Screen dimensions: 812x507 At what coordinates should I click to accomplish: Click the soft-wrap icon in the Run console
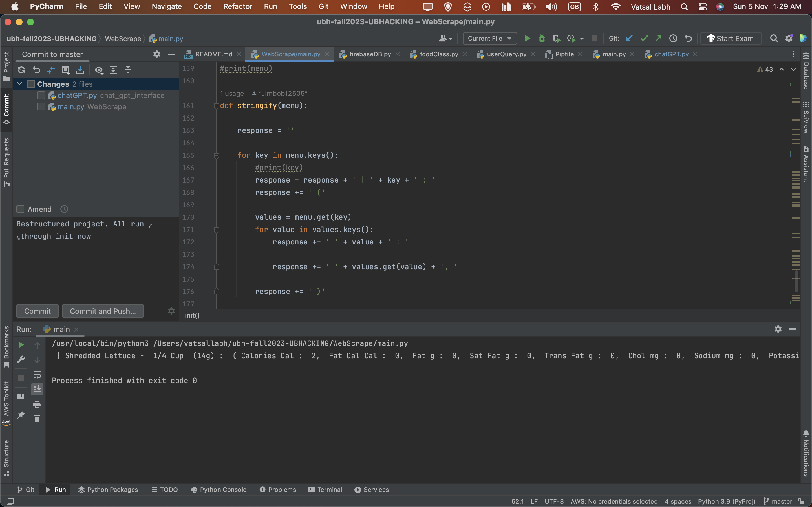pyautogui.click(x=37, y=375)
